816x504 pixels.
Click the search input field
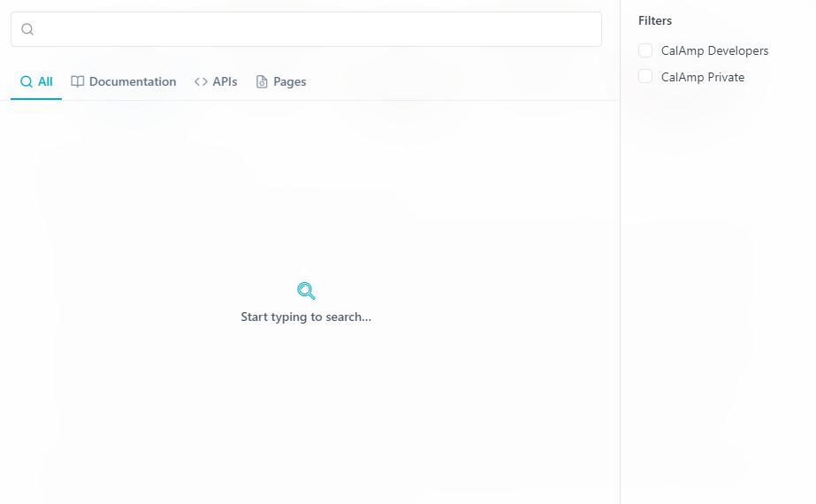pos(306,29)
